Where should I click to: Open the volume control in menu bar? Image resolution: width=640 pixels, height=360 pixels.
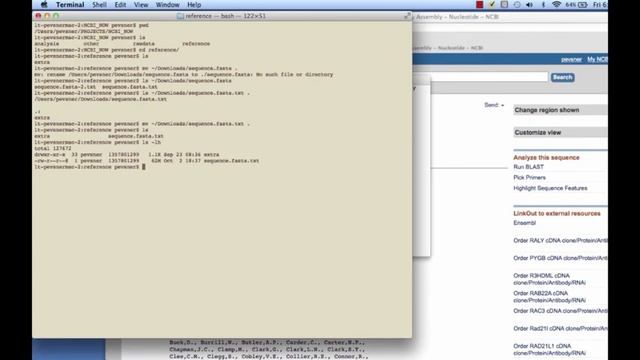530,5
